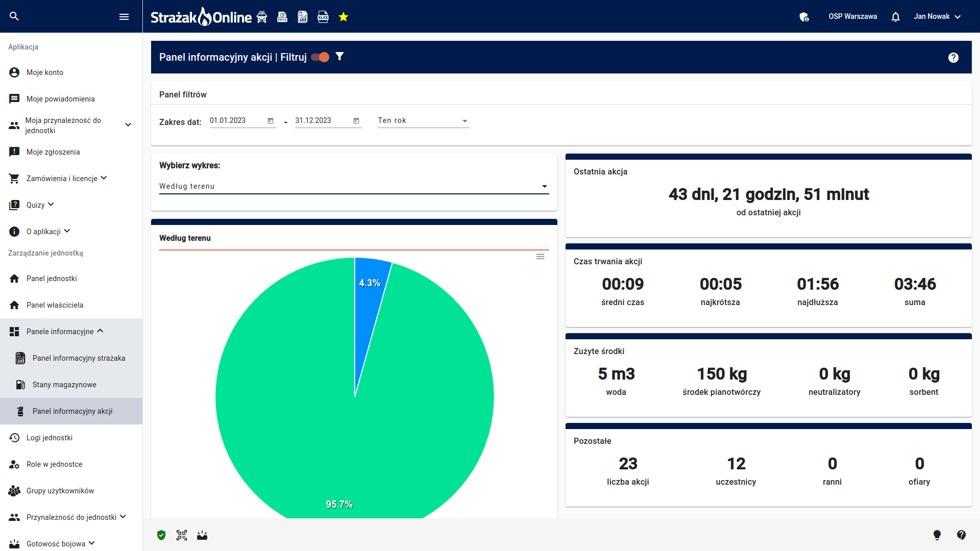Open the shield settings icon in header

coord(804,17)
